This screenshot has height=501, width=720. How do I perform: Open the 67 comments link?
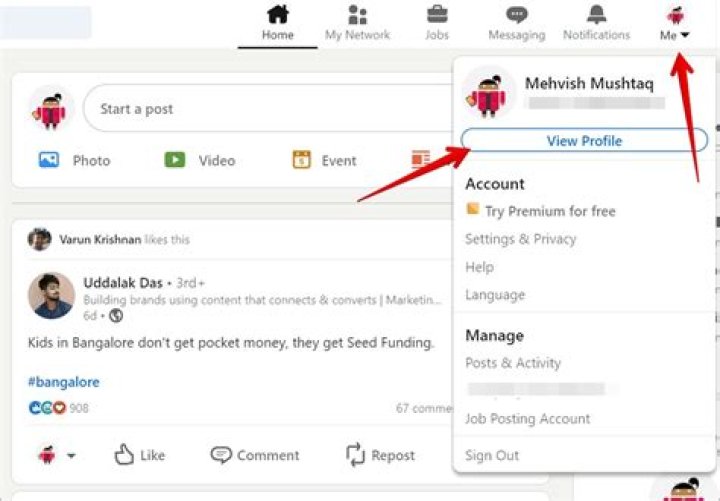[x=424, y=408]
